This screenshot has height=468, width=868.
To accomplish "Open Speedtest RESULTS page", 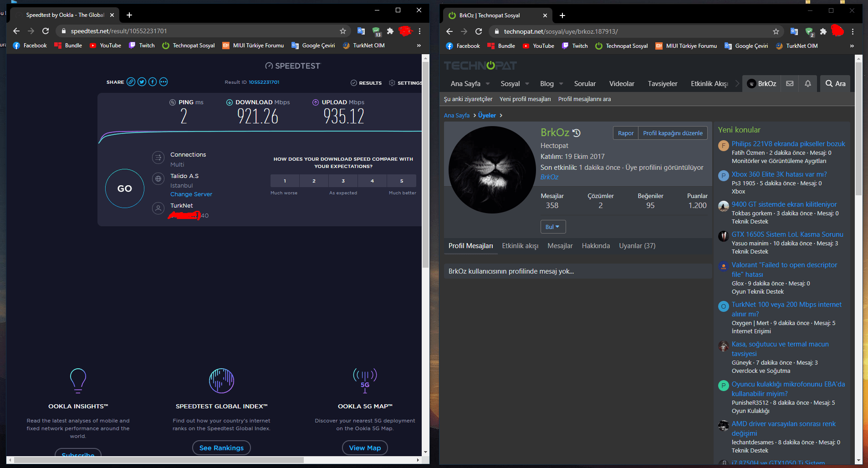I will [x=366, y=83].
